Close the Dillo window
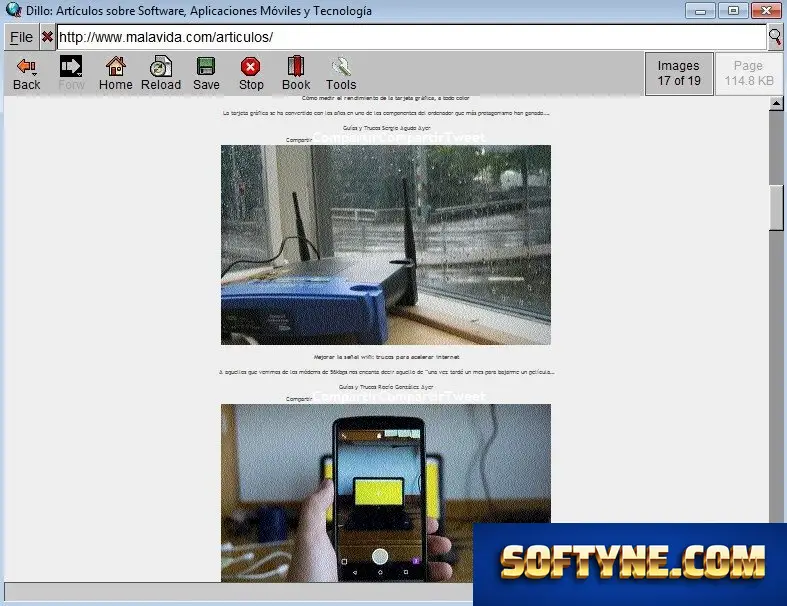787x606 pixels. click(766, 10)
